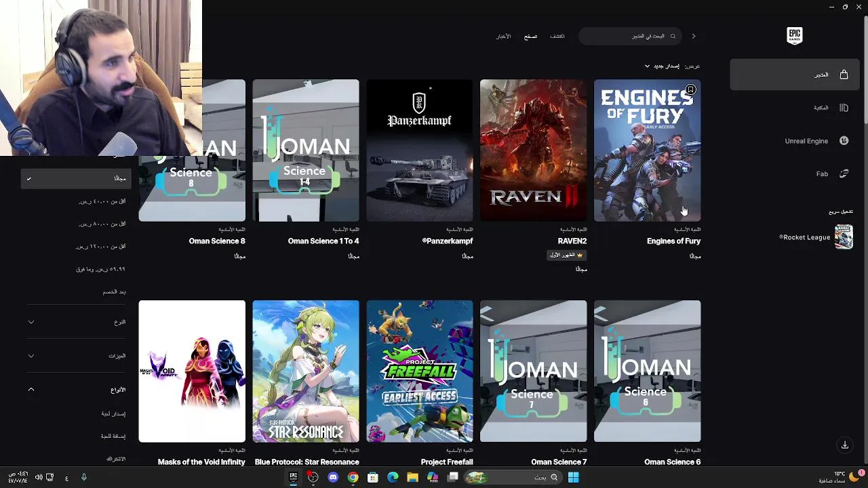Open the volume tray icon

39,477
